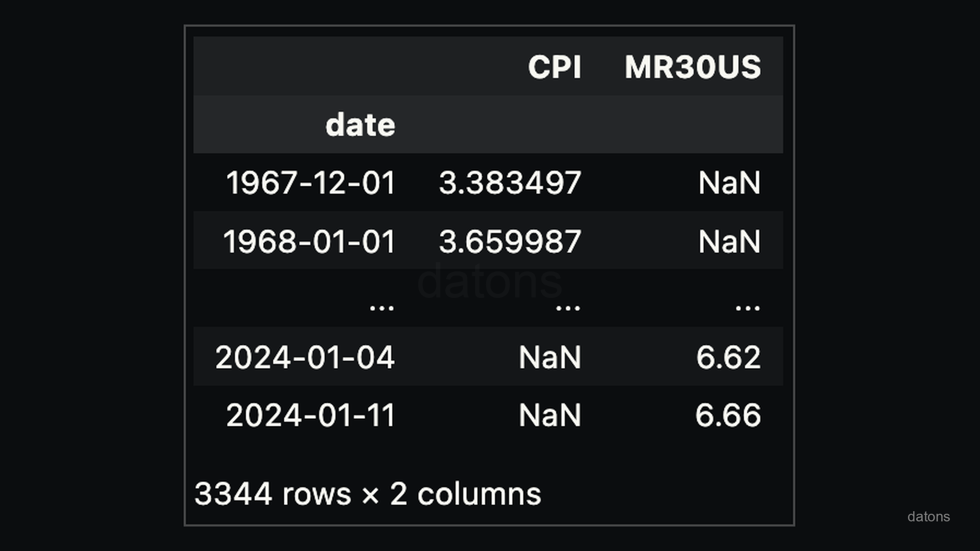Click the 1968-01-01 date row label
This screenshot has width=980, height=551.
coord(309,241)
